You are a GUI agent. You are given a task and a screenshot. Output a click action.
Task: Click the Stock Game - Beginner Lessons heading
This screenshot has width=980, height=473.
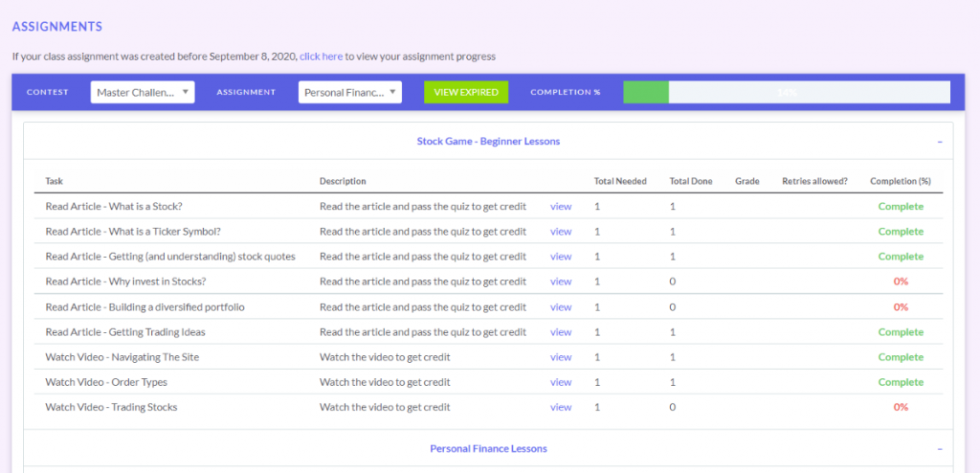coord(488,142)
